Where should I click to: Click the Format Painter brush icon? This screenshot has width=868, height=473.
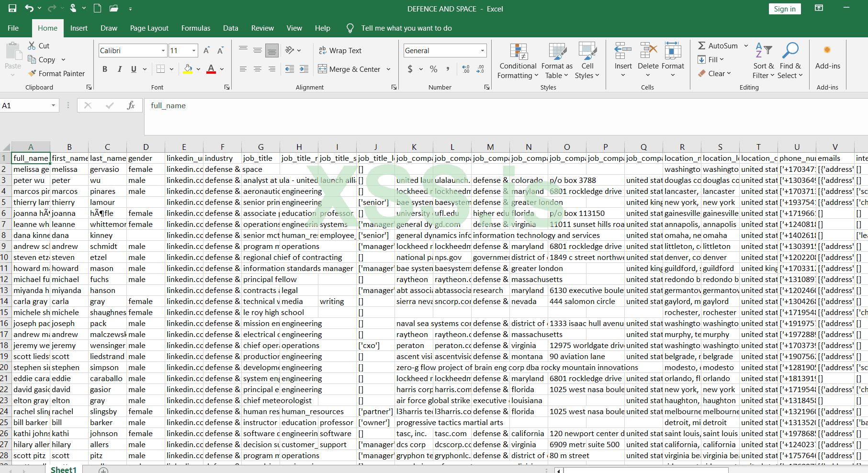point(32,73)
